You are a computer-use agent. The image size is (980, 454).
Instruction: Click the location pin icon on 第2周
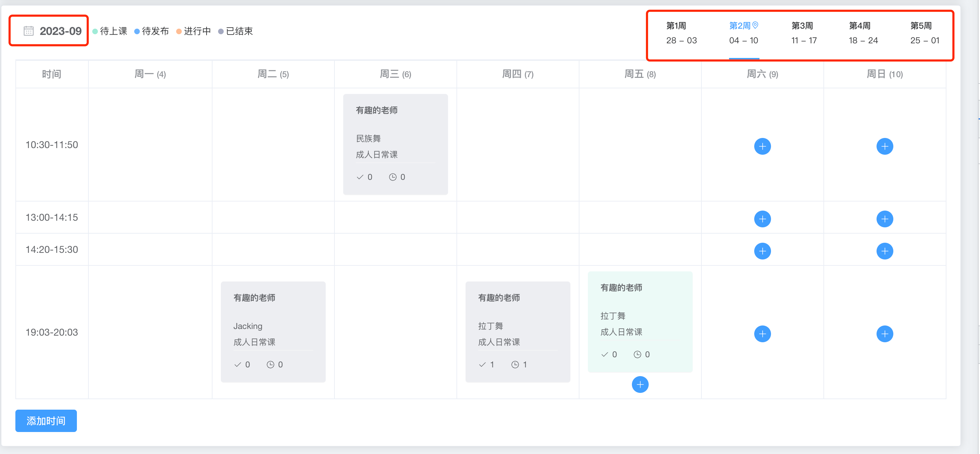[756, 25]
